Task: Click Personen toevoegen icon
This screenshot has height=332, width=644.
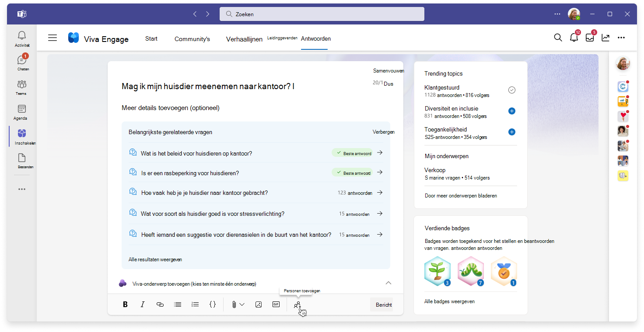Action: [x=297, y=305]
